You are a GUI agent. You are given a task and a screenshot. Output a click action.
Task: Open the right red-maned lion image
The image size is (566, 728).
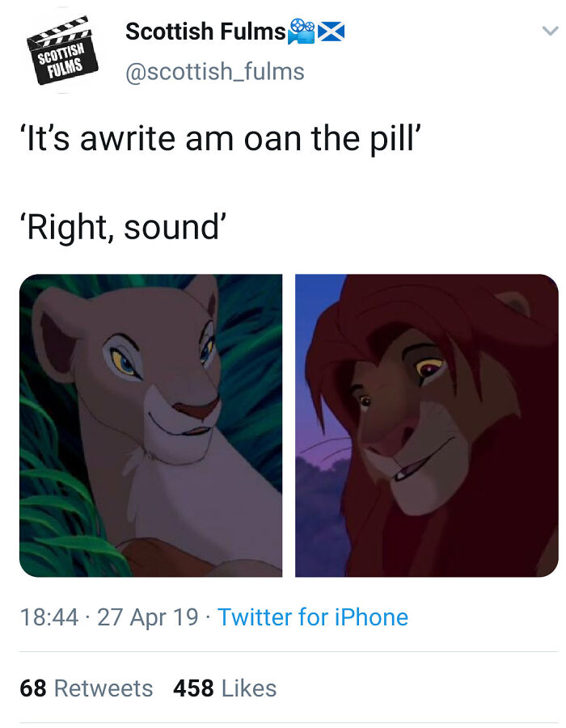point(426,425)
